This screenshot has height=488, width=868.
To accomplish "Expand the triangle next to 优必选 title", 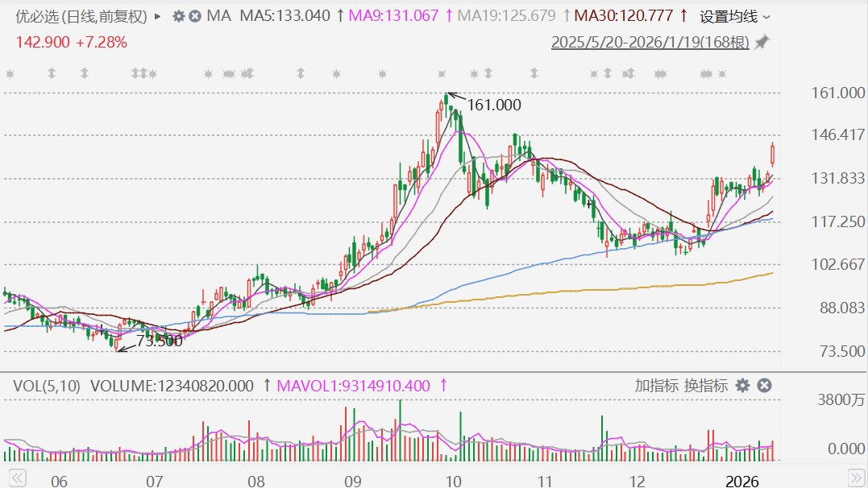I will [x=157, y=16].
